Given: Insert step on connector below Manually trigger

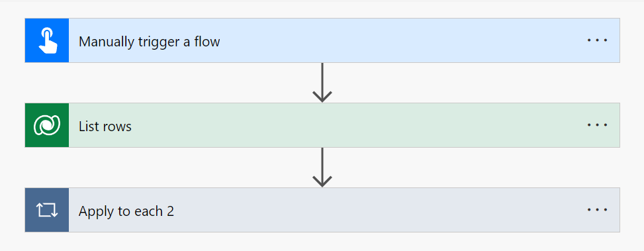Looking at the screenshot, I should pyautogui.click(x=322, y=78).
